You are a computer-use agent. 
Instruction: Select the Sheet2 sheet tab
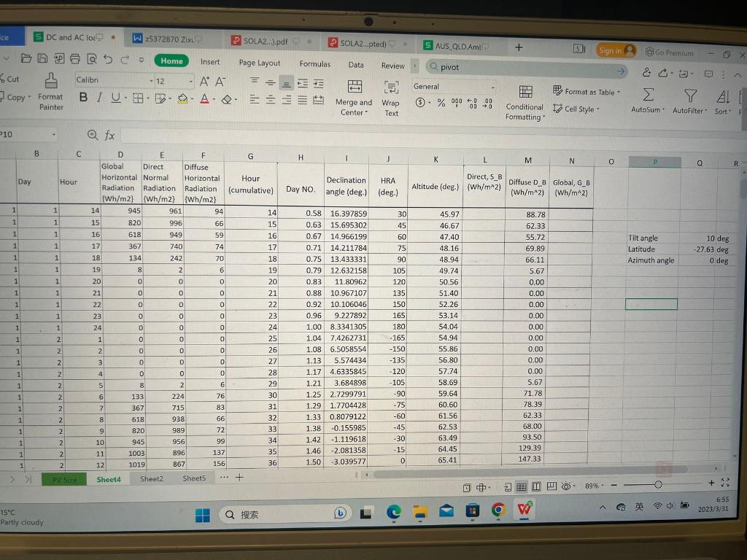coord(152,478)
